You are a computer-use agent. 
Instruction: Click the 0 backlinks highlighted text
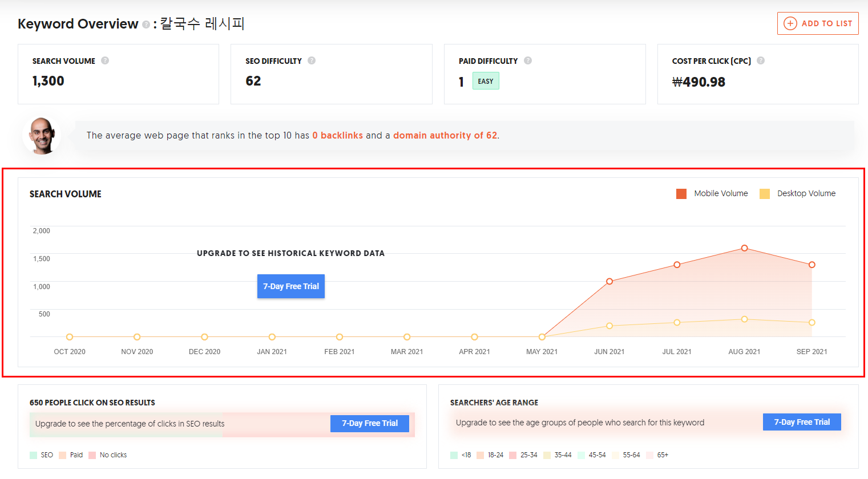[x=337, y=135]
